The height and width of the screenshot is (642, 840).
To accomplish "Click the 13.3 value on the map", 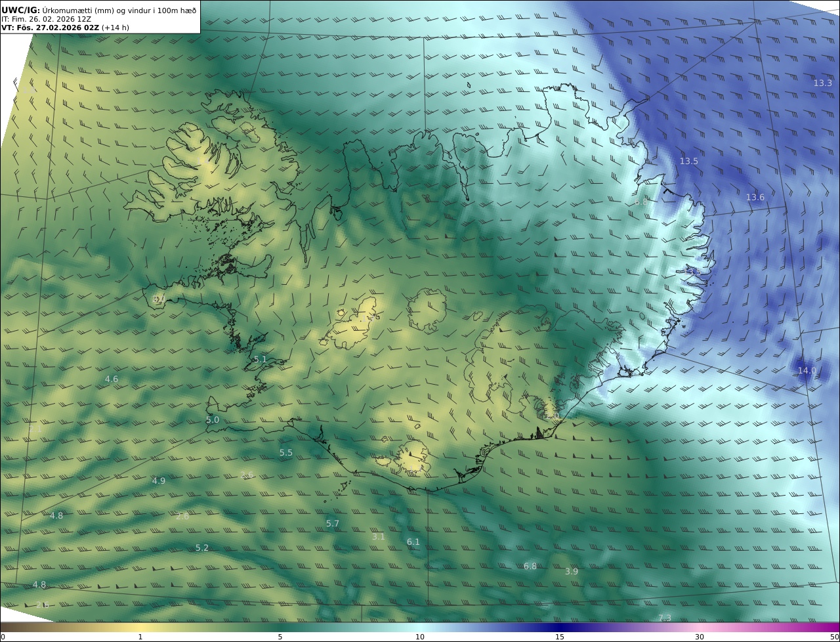I will point(823,83).
